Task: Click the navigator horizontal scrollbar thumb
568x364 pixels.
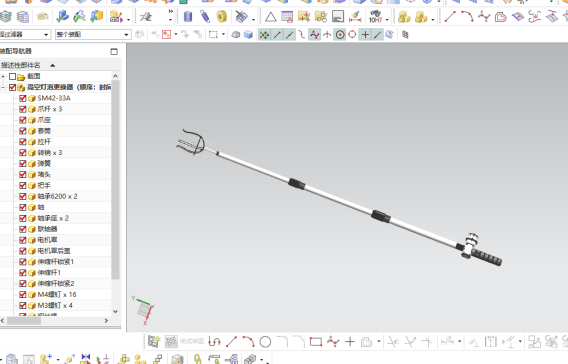Action: (x=24, y=321)
